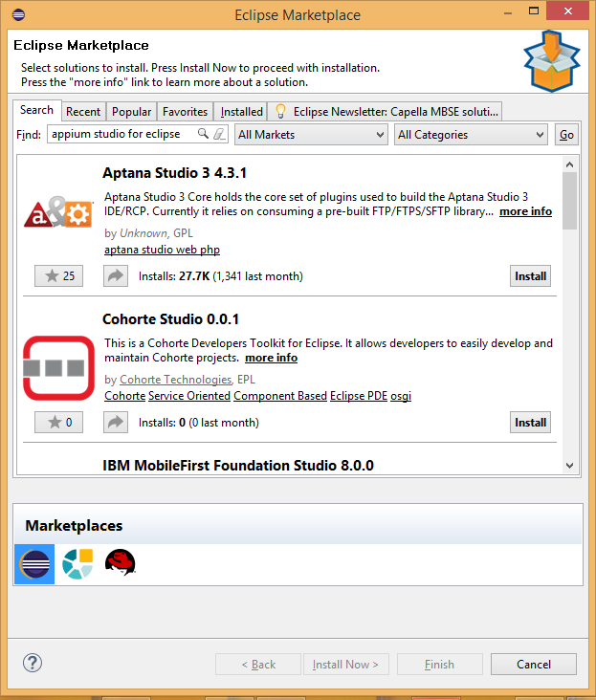Click the Installs 27.7K text
Image resolution: width=596 pixels, height=700 pixels.
tap(221, 276)
